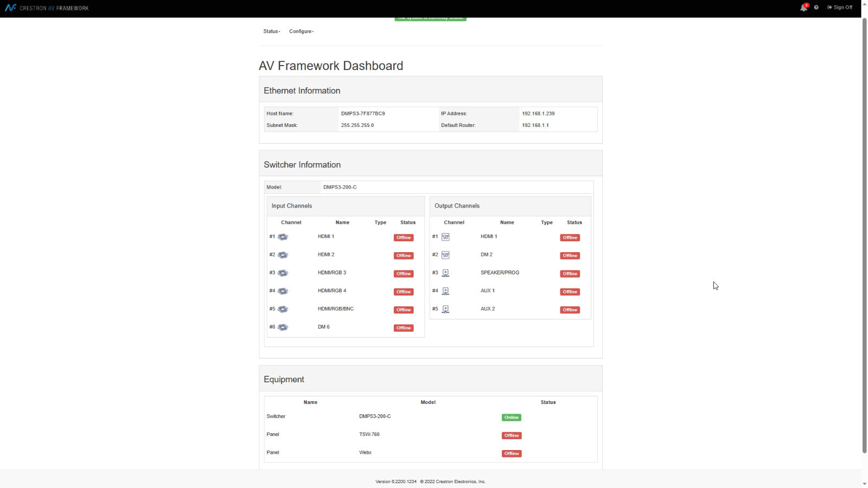Click the input channel #5 HDMI/RGB/BNC icon
This screenshot has height=488, width=868.
[283, 309]
